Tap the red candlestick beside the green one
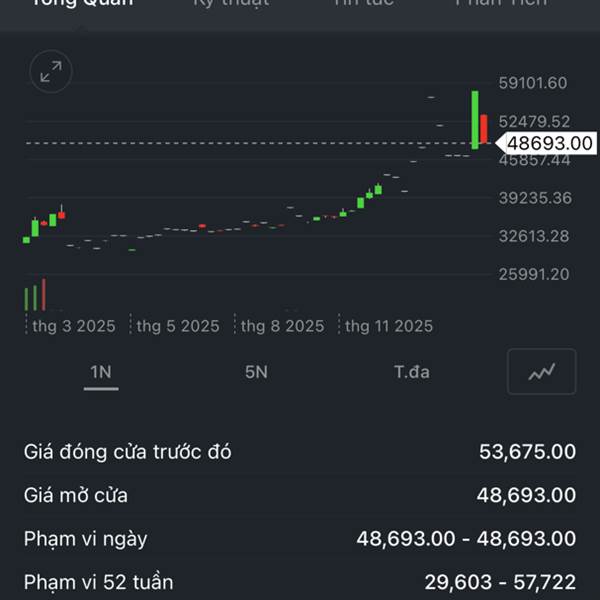Image resolution: width=600 pixels, height=600 pixels. tap(484, 129)
